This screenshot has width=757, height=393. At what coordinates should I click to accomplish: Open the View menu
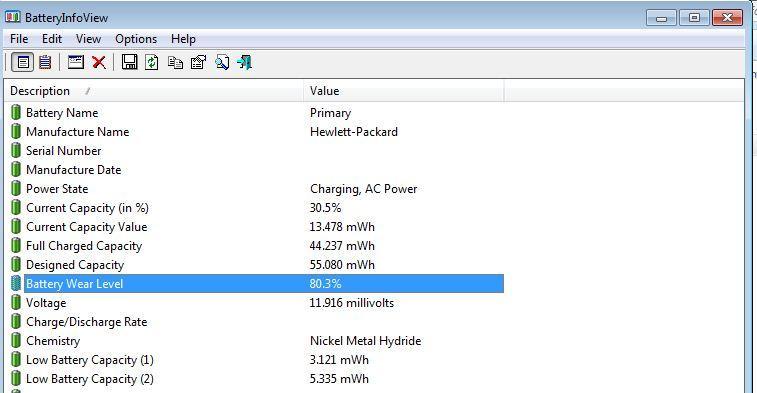[88, 39]
